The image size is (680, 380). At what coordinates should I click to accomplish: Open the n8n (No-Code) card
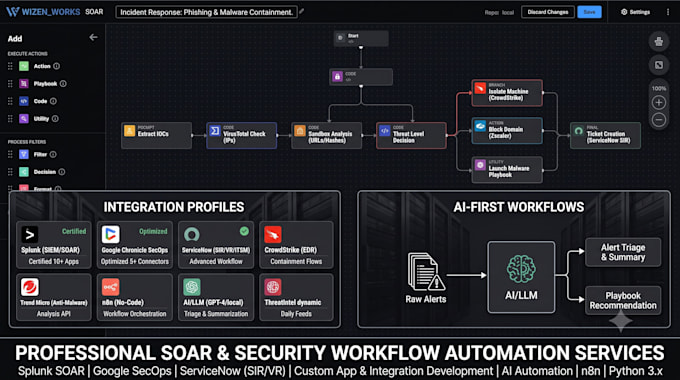(135, 297)
